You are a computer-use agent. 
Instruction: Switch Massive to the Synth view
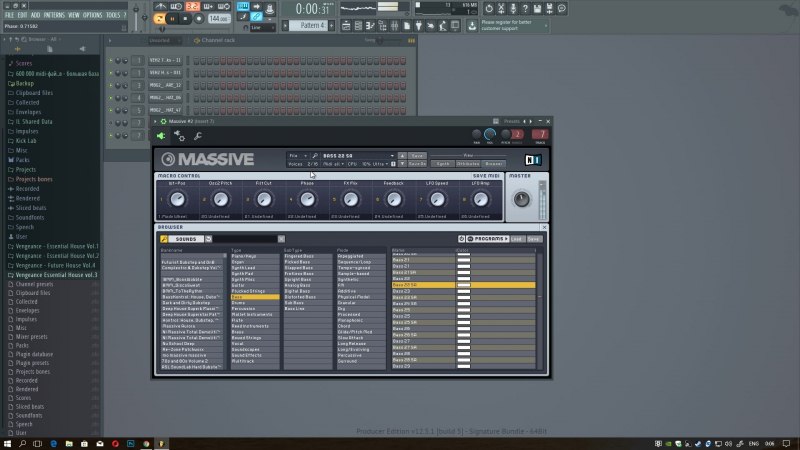pyautogui.click(x=443, y=164)
